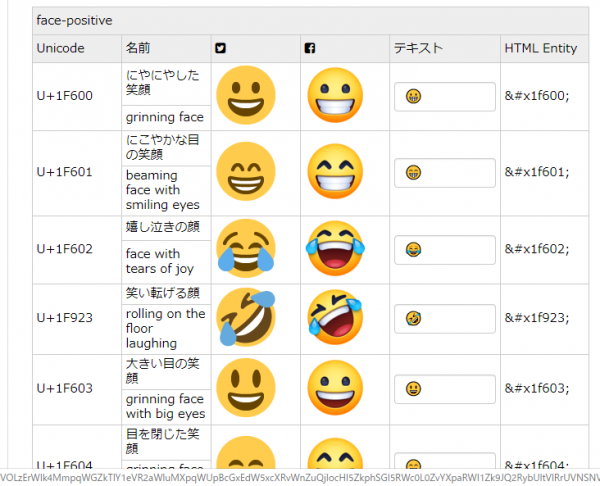Image resolution: width=600 pixels, height=486 pixels.
Task: Click Facebook rolling on the floor laughing emoji
Action: click(x=334, y=318)
